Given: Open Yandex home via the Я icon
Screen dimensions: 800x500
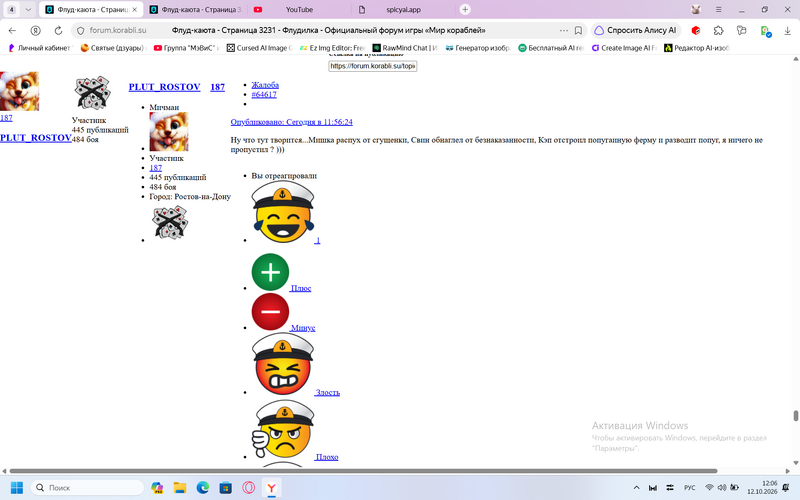Looking at the screenshot, I should click(35, 31).
